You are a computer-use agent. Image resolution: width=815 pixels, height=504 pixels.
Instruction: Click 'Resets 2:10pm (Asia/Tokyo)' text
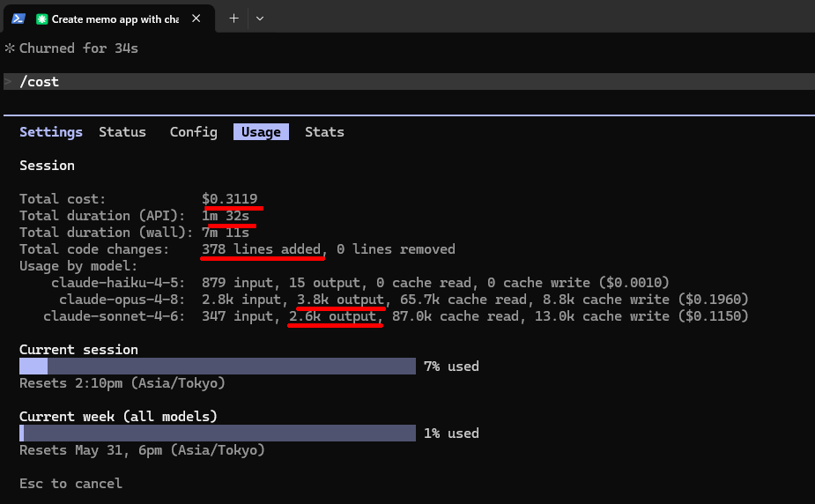(x=122, y=383)
